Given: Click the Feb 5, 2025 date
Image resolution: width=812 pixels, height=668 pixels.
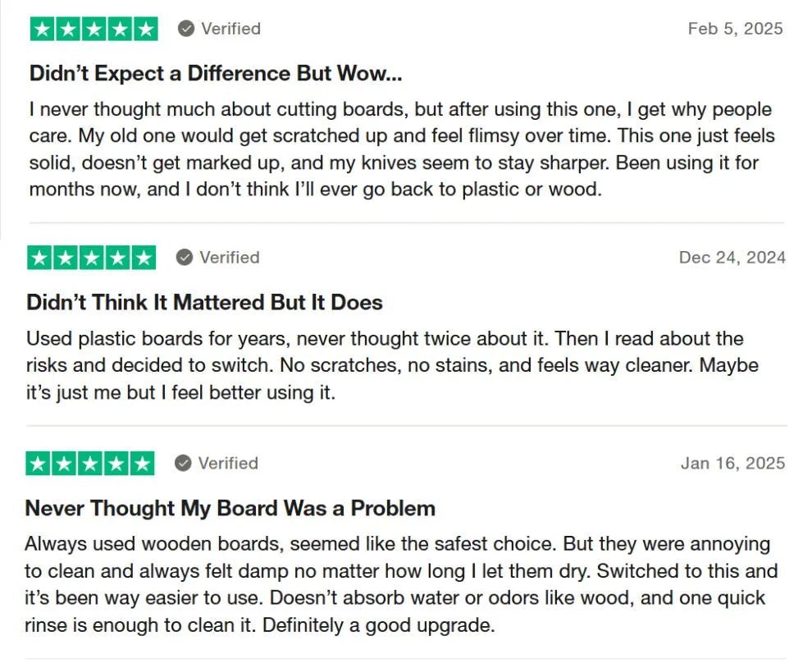Looking at the screenshot, I should coord(736,29).
